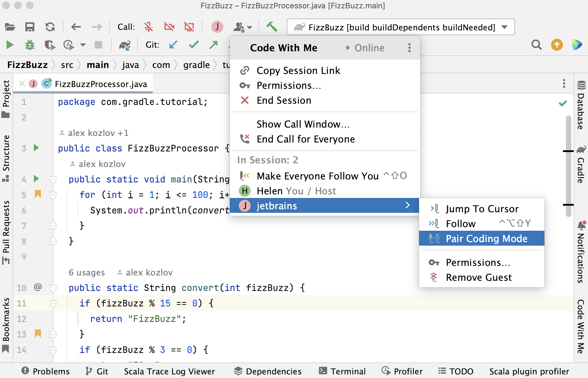588x378 pixels.
Task: Close the FizzBuzzProcessor.java tab
Action: (22, 84)
